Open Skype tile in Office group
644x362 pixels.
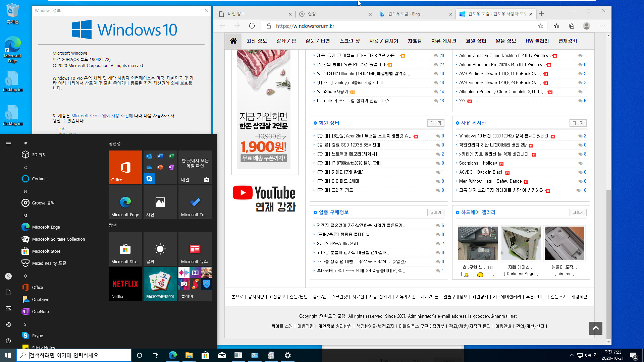149,178
